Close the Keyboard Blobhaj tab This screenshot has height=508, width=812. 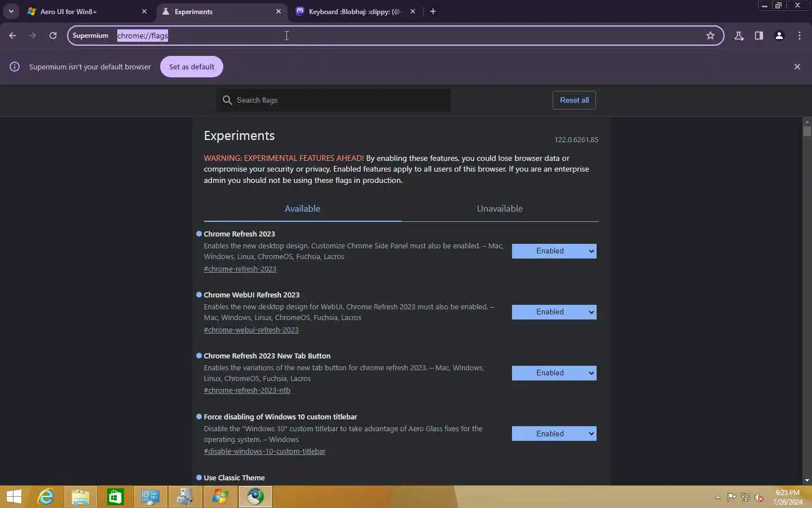click(413, 11)
